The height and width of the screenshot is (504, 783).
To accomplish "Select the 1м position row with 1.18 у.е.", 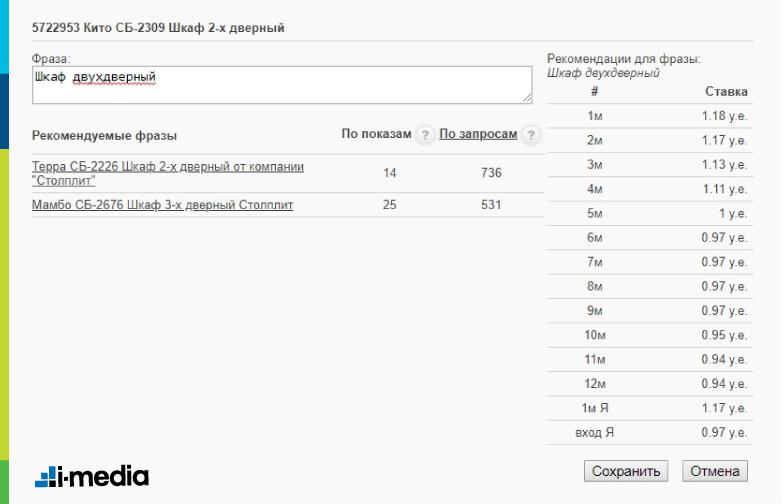I will (650, 116).
